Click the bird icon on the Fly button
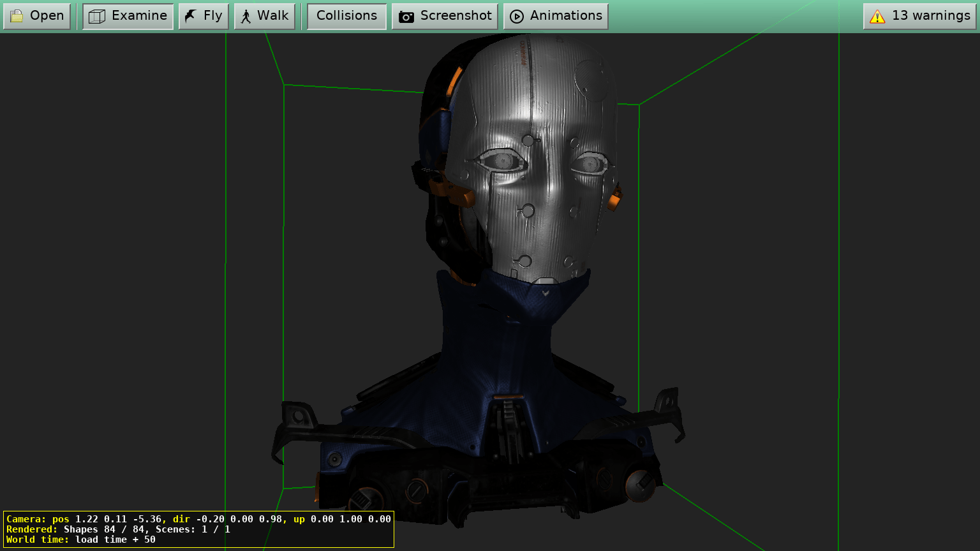 [x=189, y=15]
